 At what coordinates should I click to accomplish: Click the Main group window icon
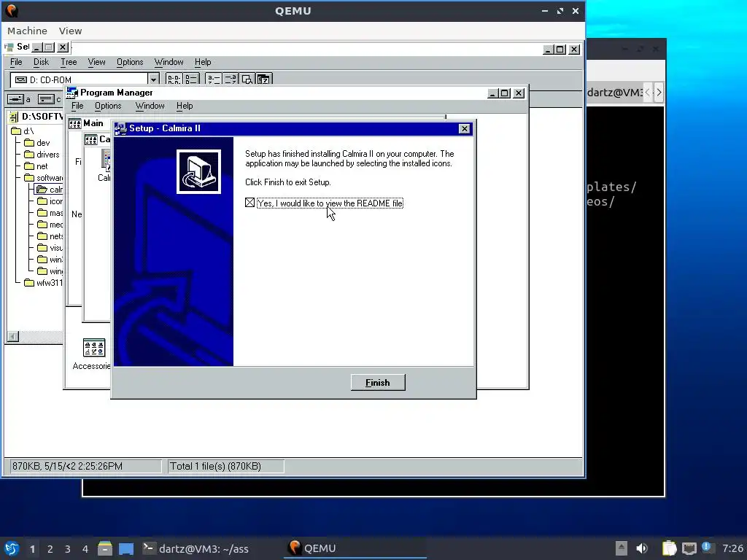75,124
